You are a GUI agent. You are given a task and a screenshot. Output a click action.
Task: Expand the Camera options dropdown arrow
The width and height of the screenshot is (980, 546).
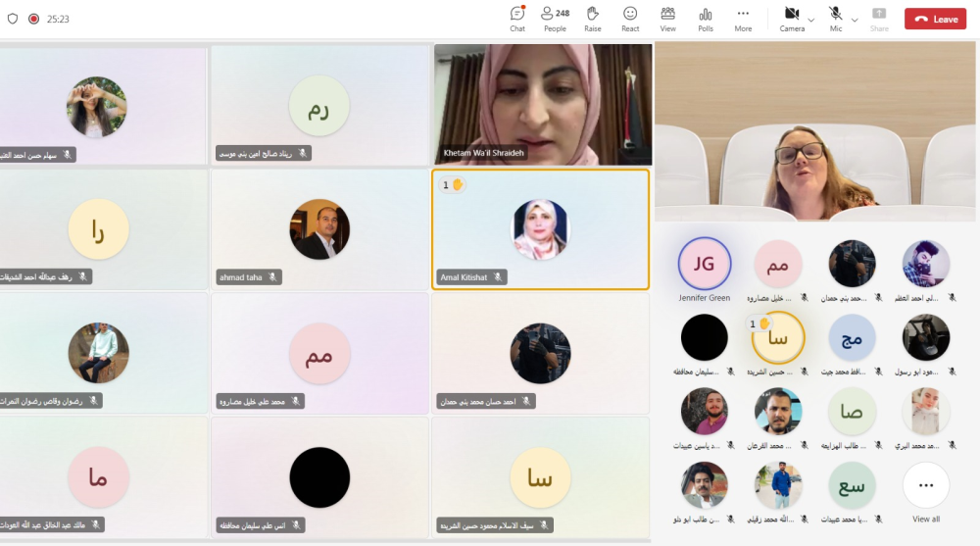(811, 20)
